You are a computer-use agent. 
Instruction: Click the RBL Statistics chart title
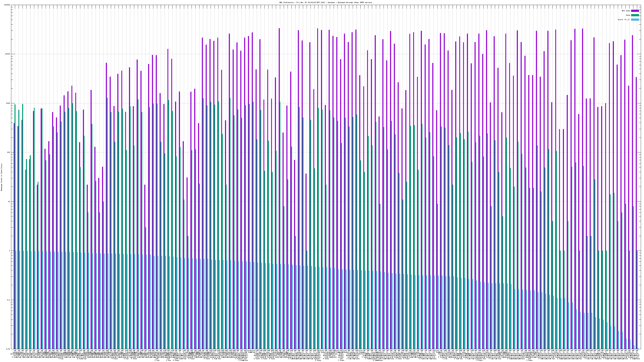pyautogui.click(x=325, y=2)
